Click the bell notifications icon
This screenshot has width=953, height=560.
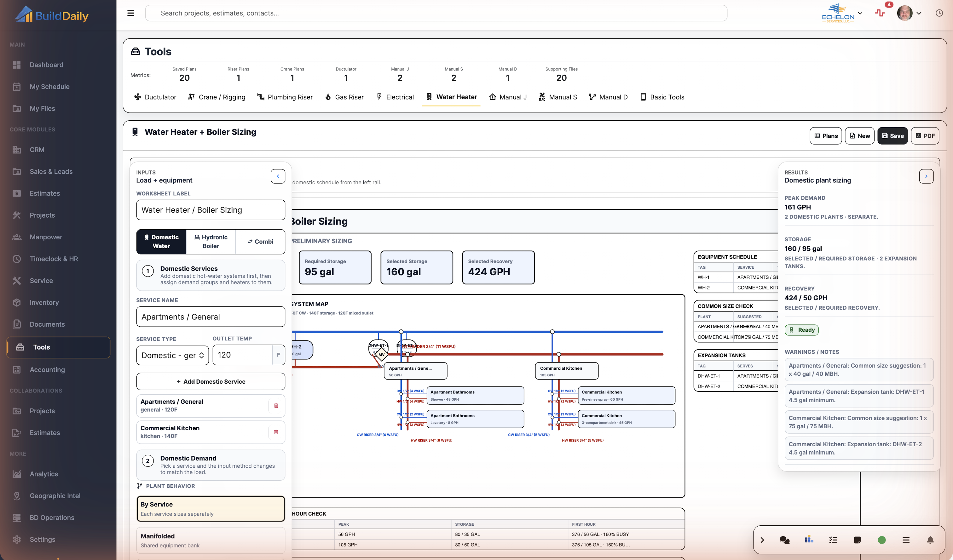(x=930, y=540)
